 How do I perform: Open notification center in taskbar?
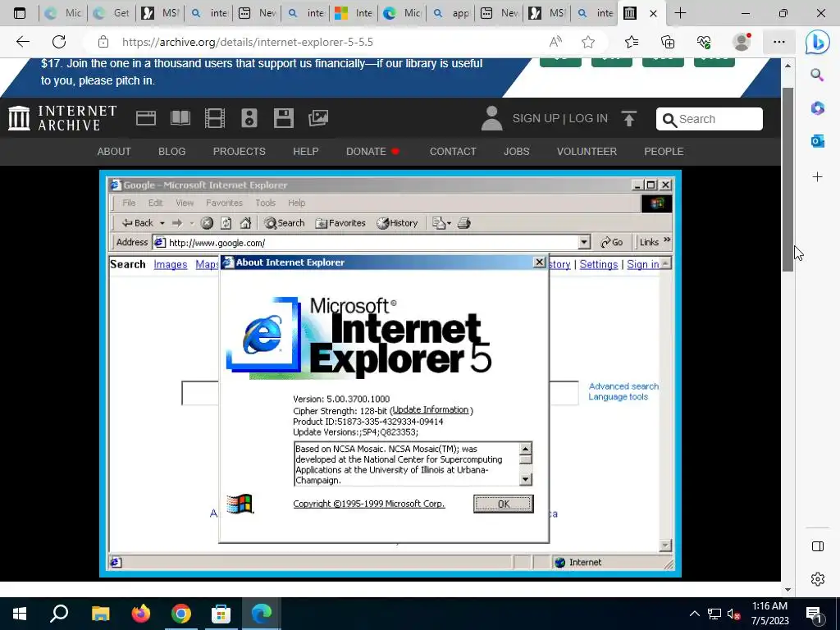[815, 614]
